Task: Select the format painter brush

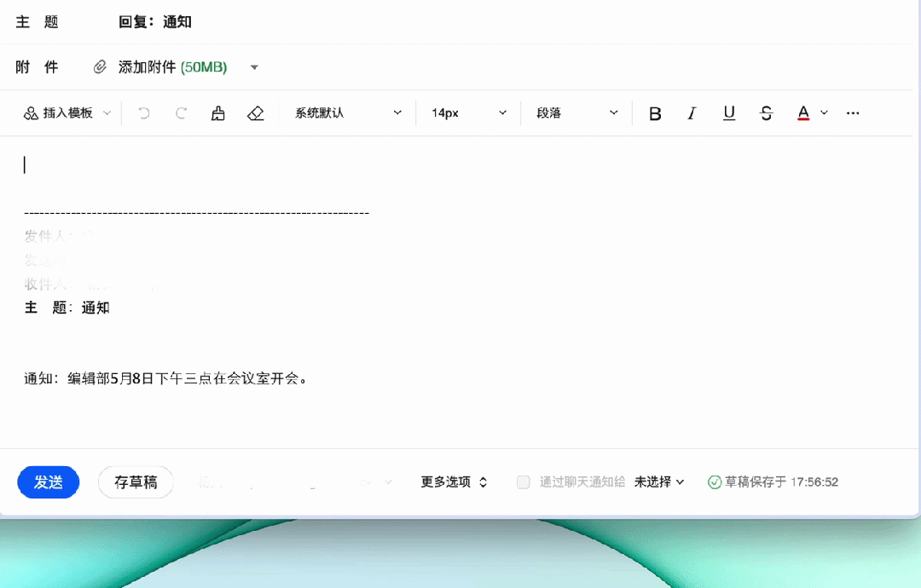Action: click(218, 112)
